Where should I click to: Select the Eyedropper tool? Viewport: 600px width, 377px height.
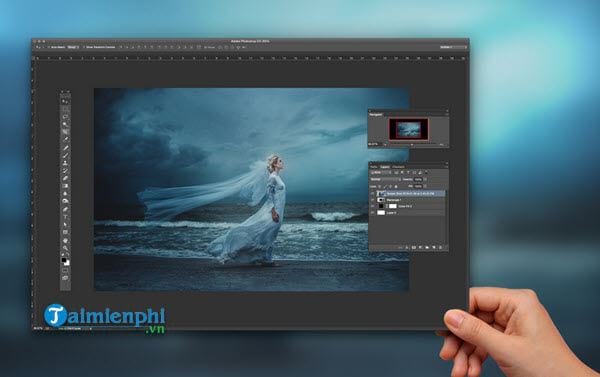point(66,140)
